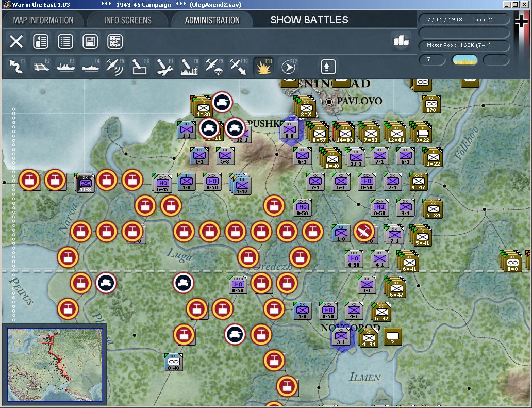This screenshot has height=408, width=532.
Task: Select the Soviet stack labeled 6=41
Action: click(408, 261)
